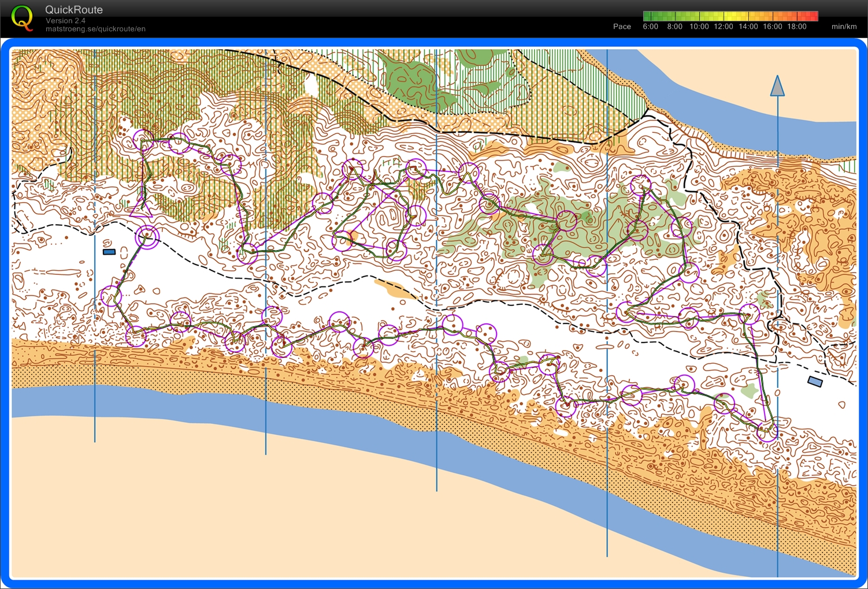Click the 18:00 pace value

[x=796, y=27]
